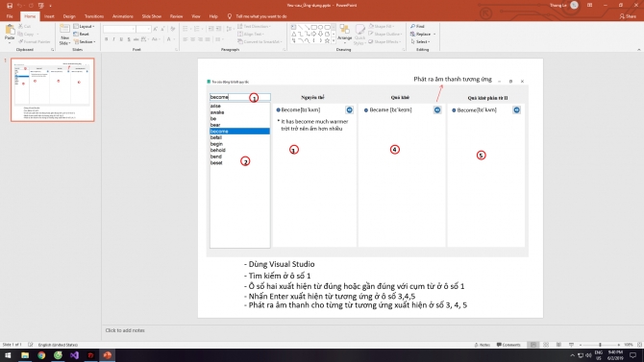
Task: Start slide show from status bar icon
Action: pyautogui.click(x=571, y=345)
